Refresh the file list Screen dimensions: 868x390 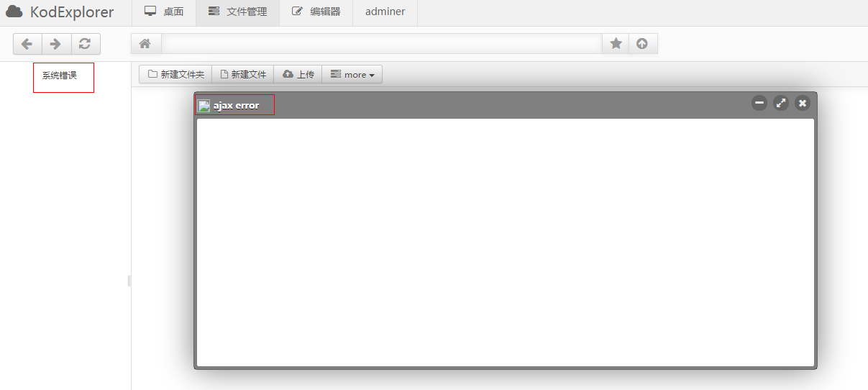point(86,44)
